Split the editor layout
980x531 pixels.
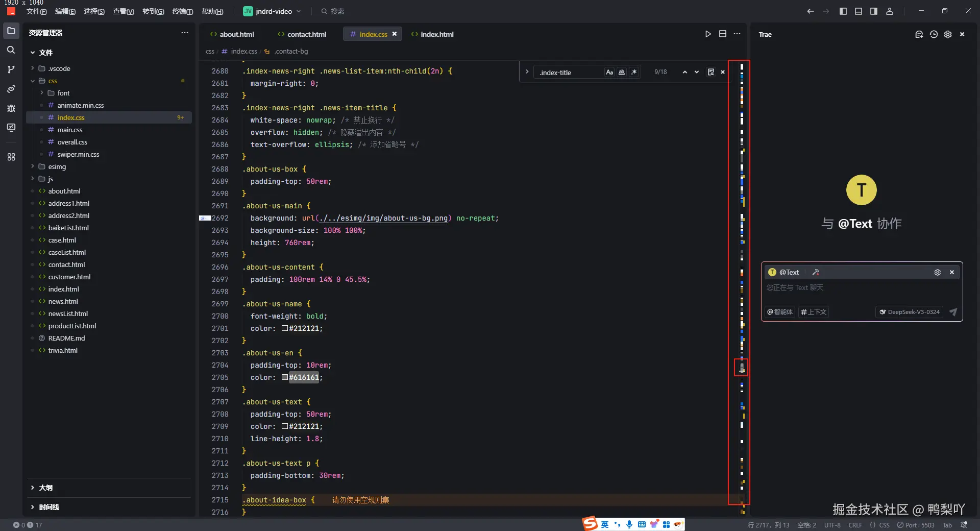pos(723,34)
